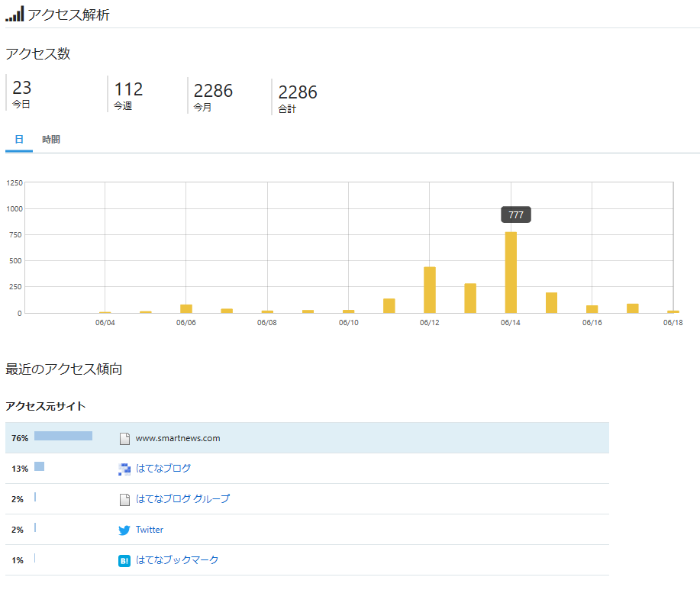
Task: Switch to the 日 tab
Action: point(19,140)
